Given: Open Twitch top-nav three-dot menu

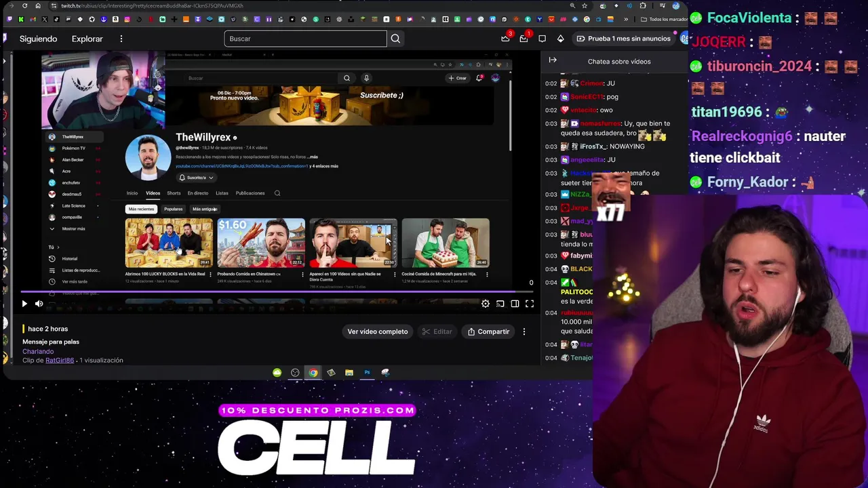Looking at the screenshot, I should click(121, 39).
